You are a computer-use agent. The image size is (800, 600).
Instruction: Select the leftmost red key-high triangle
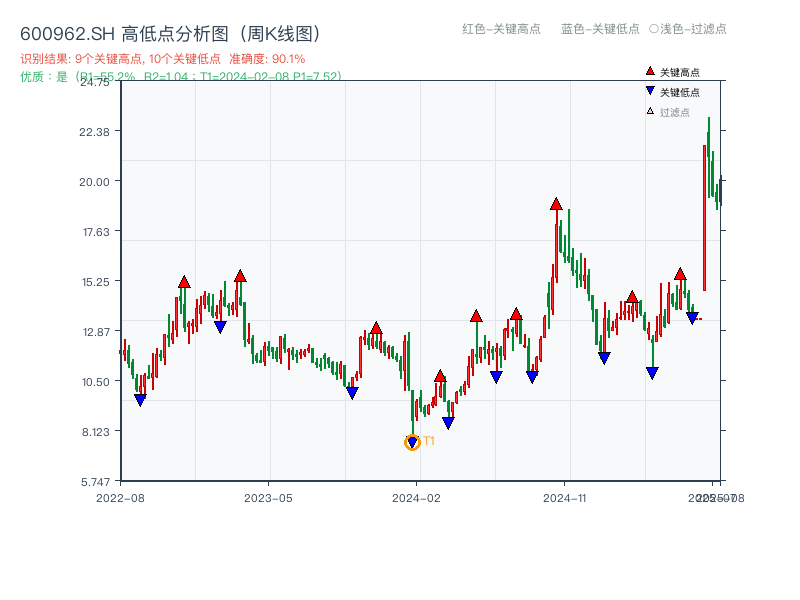[x=184, y=282]
